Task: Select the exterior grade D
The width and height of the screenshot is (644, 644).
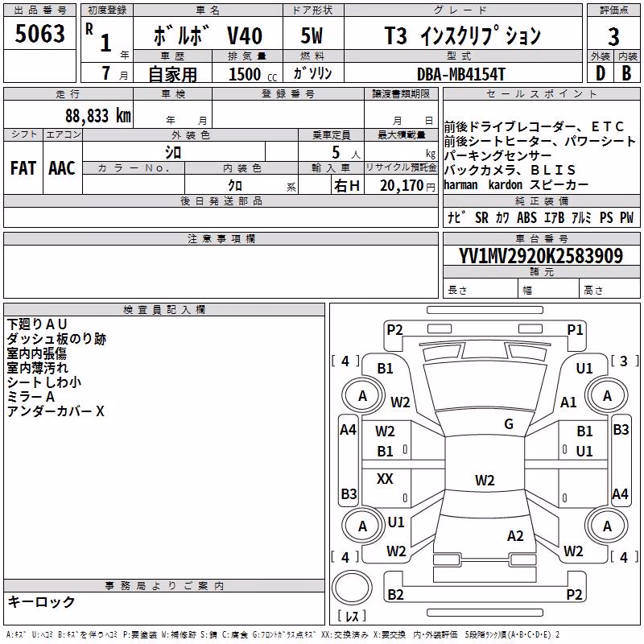Action: (601, 73)
